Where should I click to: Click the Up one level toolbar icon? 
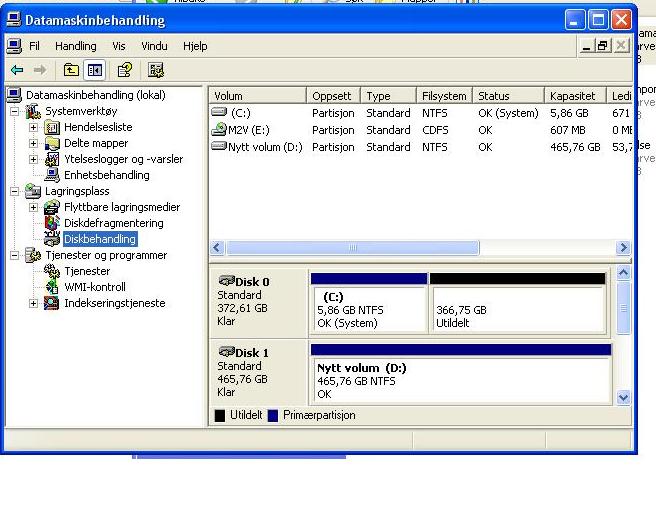[71, 70]
